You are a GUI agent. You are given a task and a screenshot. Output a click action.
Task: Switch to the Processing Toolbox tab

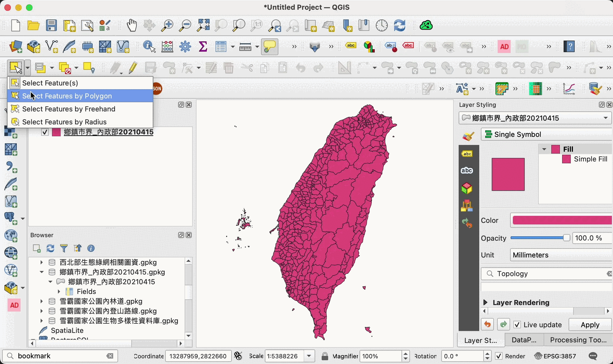(578, 340)
